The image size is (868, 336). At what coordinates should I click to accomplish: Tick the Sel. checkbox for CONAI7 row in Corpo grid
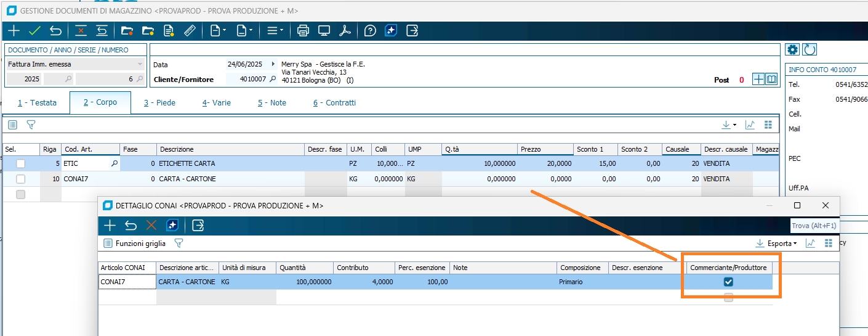point(21,179)
